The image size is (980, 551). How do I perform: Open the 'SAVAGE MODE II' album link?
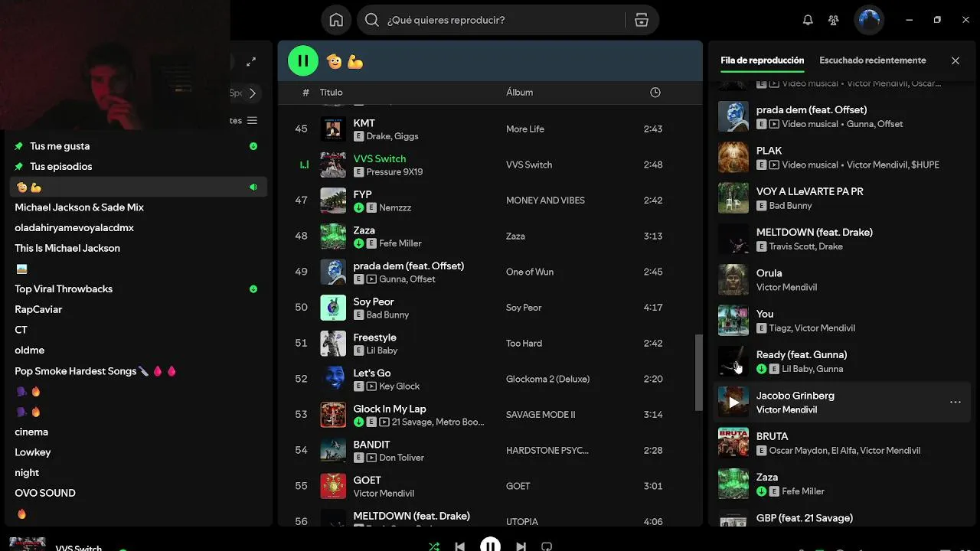541,415
